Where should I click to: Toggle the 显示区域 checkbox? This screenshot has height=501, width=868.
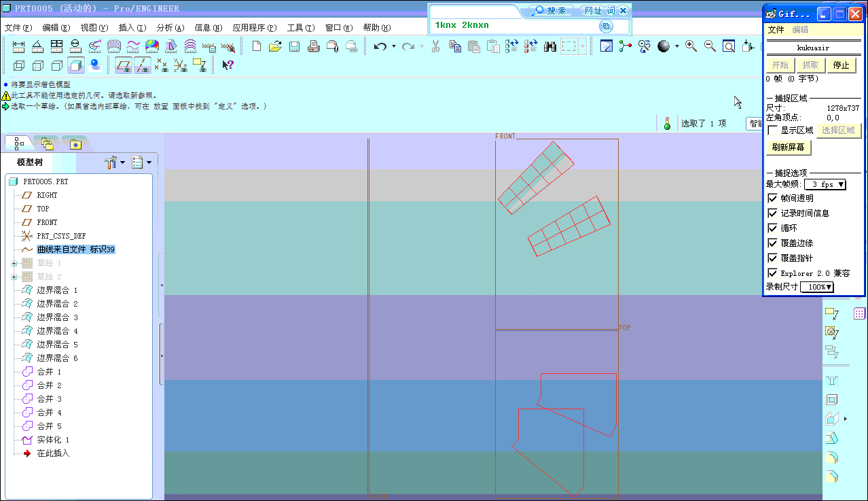coord(772,131)
